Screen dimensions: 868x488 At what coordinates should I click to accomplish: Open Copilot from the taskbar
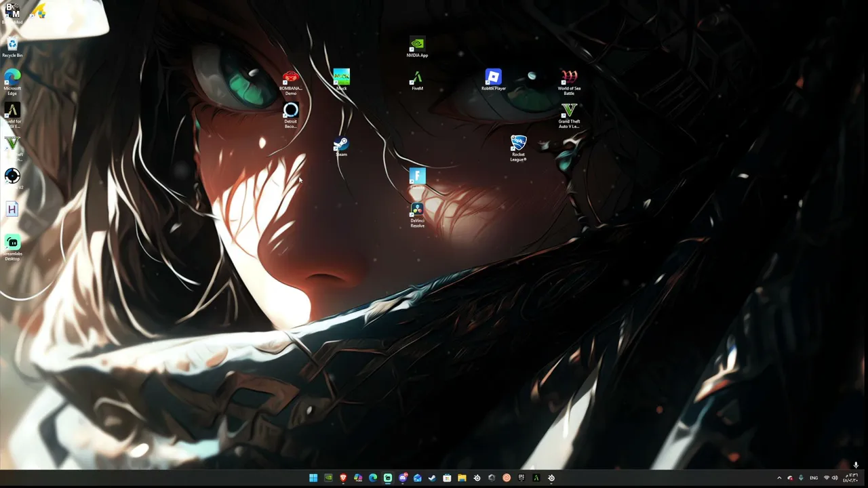tap(358, 478)
